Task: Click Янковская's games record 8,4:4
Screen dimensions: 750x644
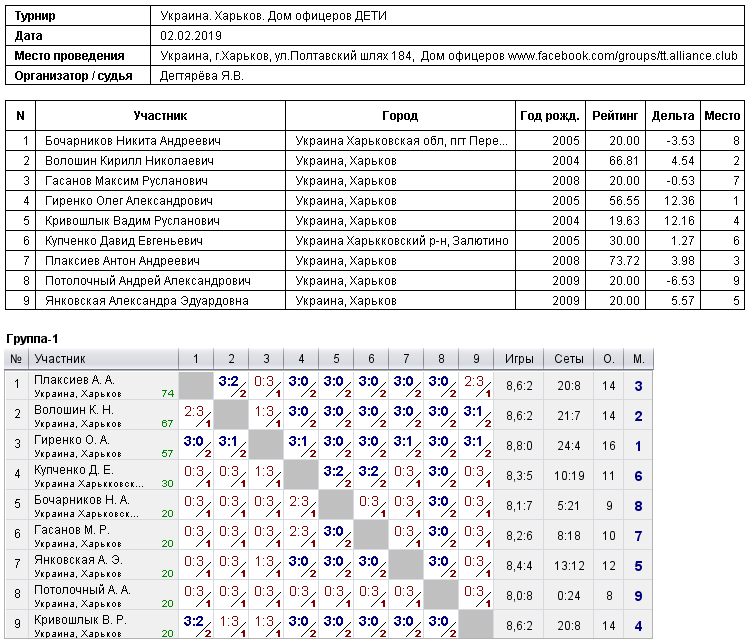Action: 519,566
